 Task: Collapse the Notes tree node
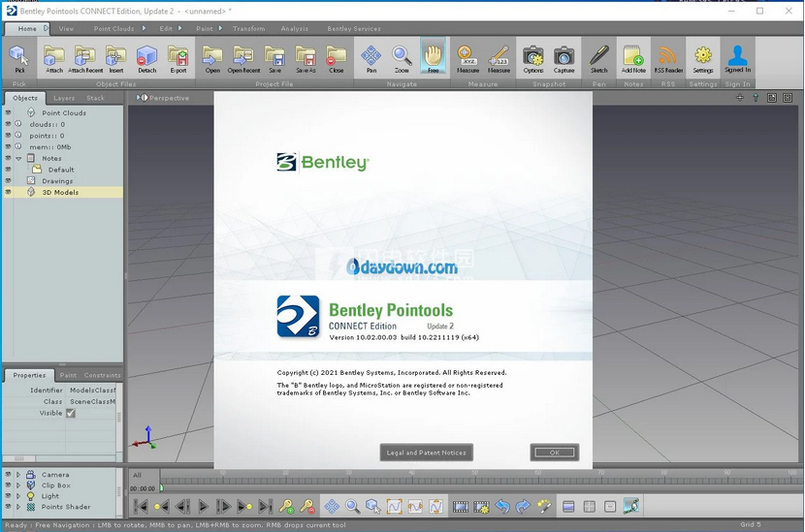pos(18,159)
